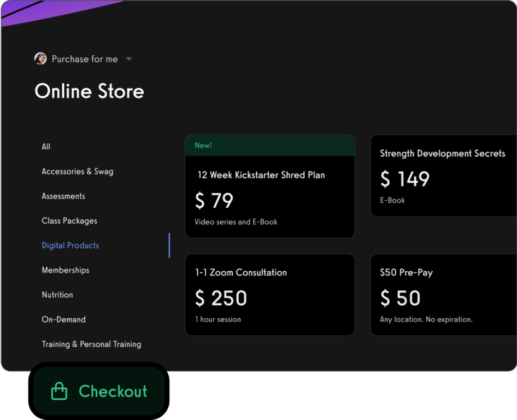Select the All category
This screenshot has height=420, width=517.
point(46,147)
